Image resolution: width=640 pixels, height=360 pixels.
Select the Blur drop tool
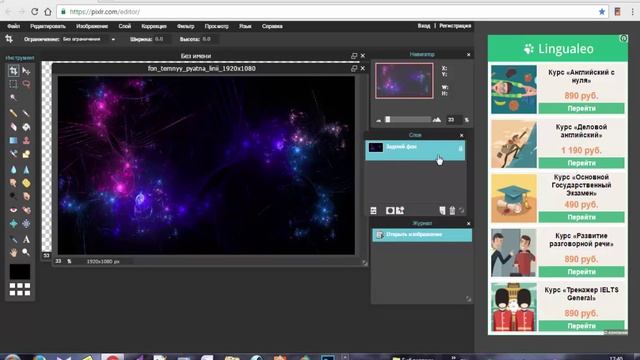pos(13,169)
